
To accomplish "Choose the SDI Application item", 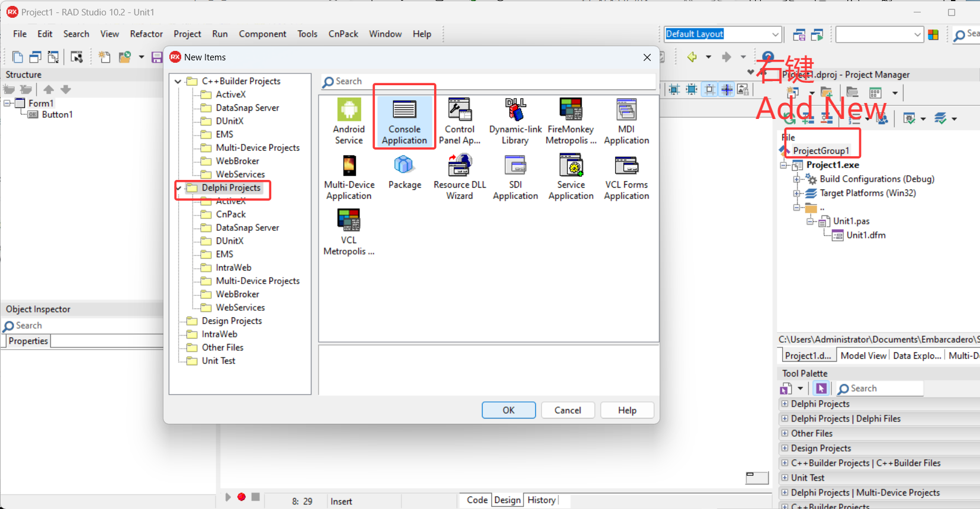I will (515, 177).
